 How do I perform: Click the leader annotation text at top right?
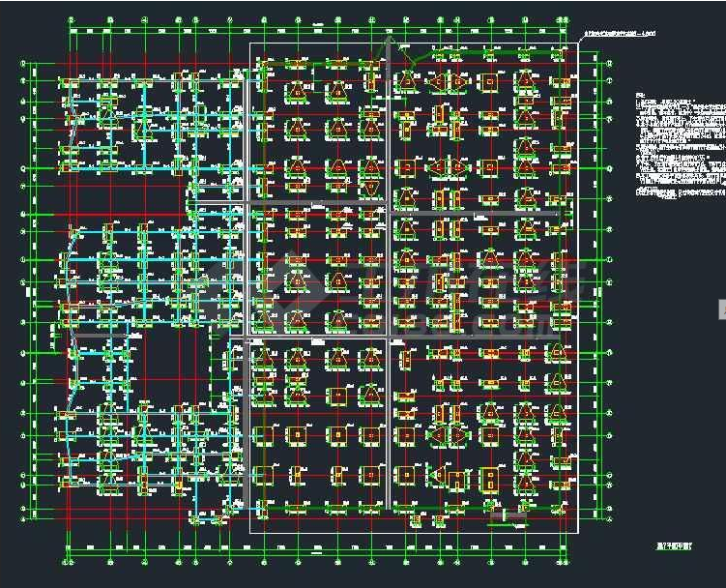point(621,34)
